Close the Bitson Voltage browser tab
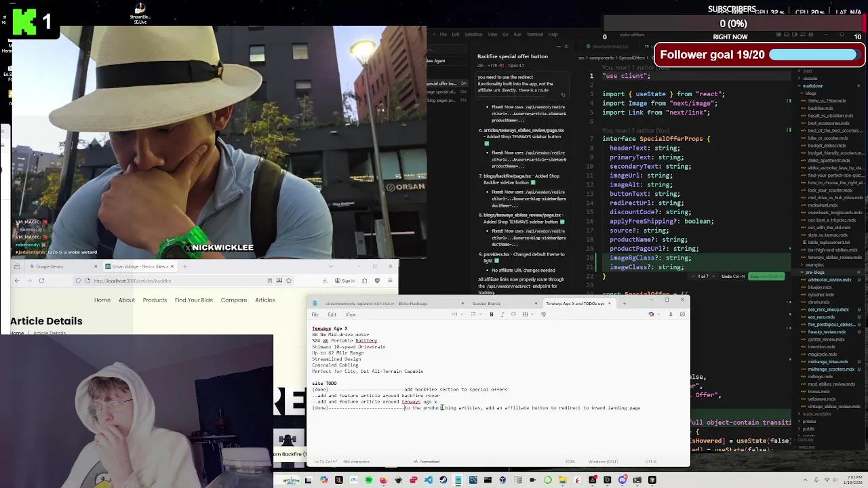This screenshot has height=488, width=868. [172, 266]
